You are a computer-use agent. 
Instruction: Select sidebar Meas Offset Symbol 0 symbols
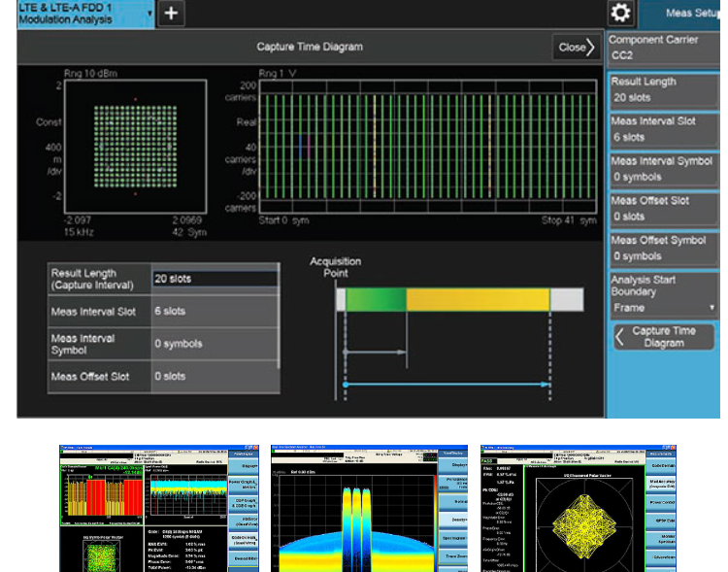664,249
